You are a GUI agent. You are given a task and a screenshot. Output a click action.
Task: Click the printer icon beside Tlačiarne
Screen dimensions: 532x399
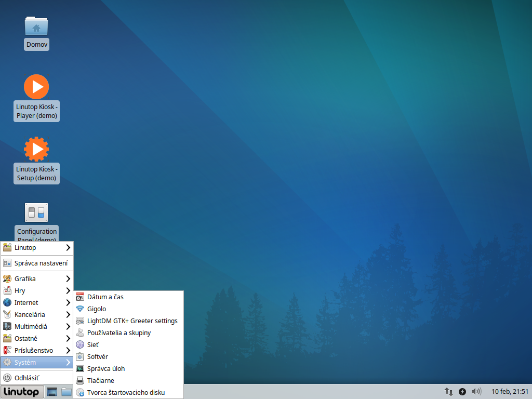tap(80, 381)
